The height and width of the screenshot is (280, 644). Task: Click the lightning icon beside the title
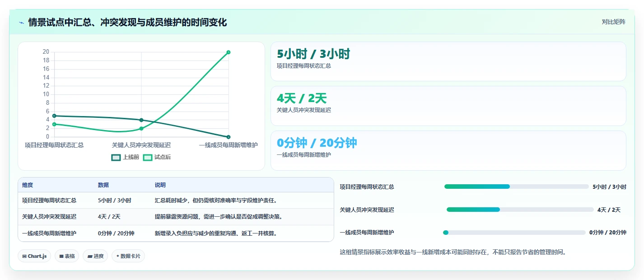point(21,23)
